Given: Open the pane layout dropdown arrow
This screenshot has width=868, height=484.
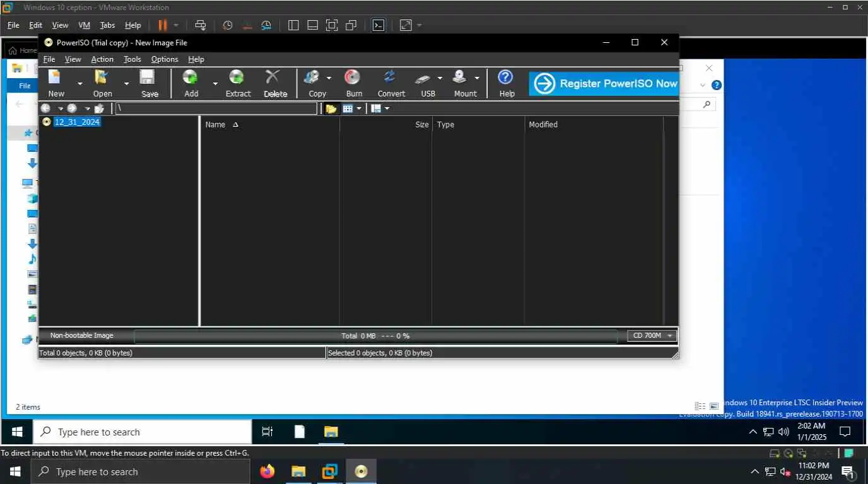Looking at the screenshot, I should coord(387,108).
